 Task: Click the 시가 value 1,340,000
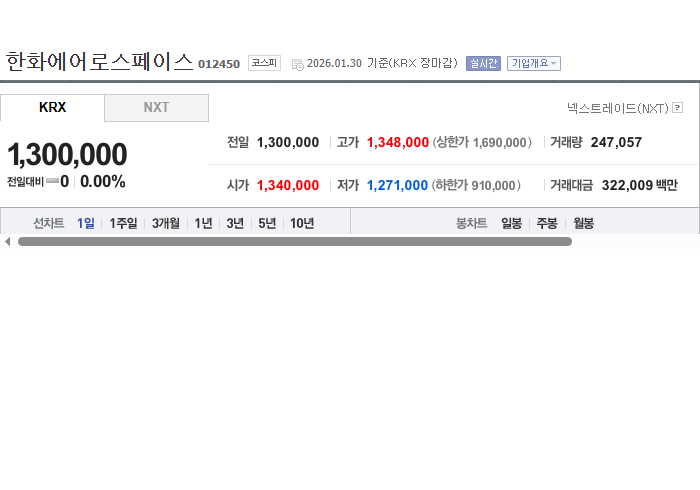tap(288, 185)
